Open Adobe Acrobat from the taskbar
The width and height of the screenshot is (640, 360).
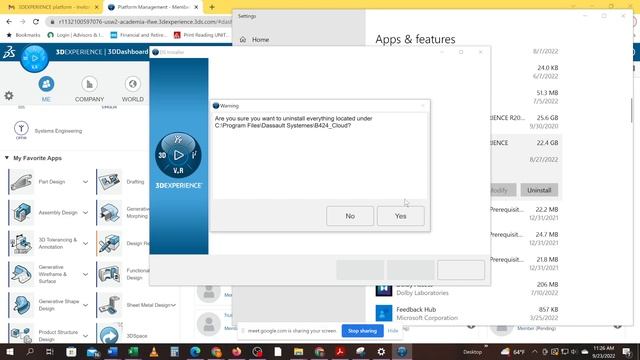340,351
